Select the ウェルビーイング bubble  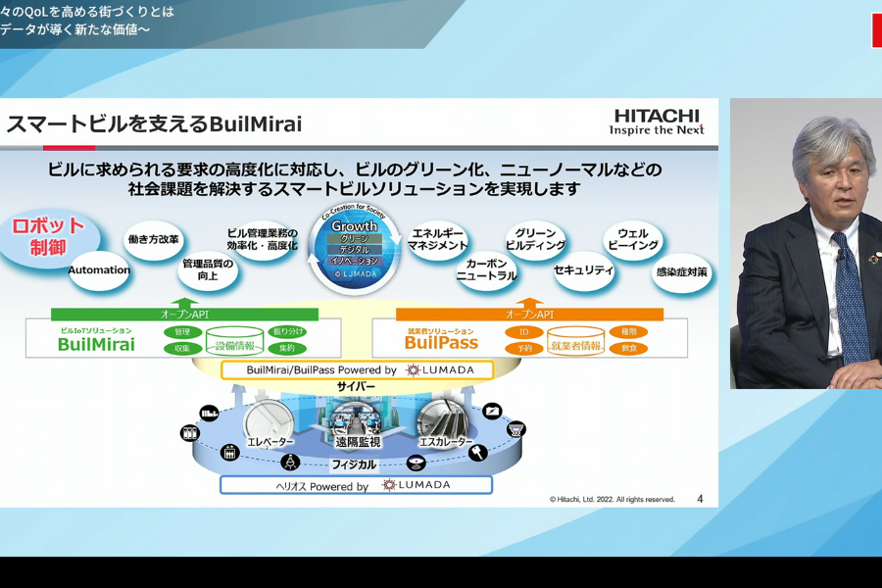(x=633, y=240)
